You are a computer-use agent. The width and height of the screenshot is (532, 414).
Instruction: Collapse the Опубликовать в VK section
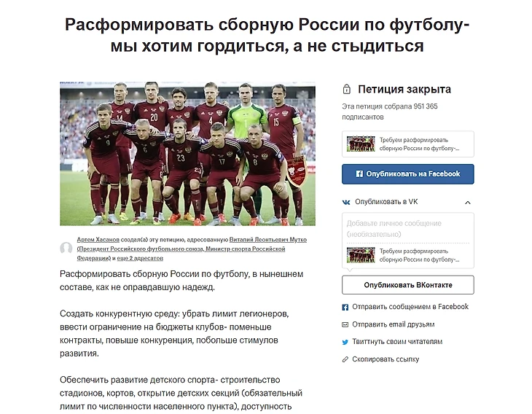(x=468, y=203)
